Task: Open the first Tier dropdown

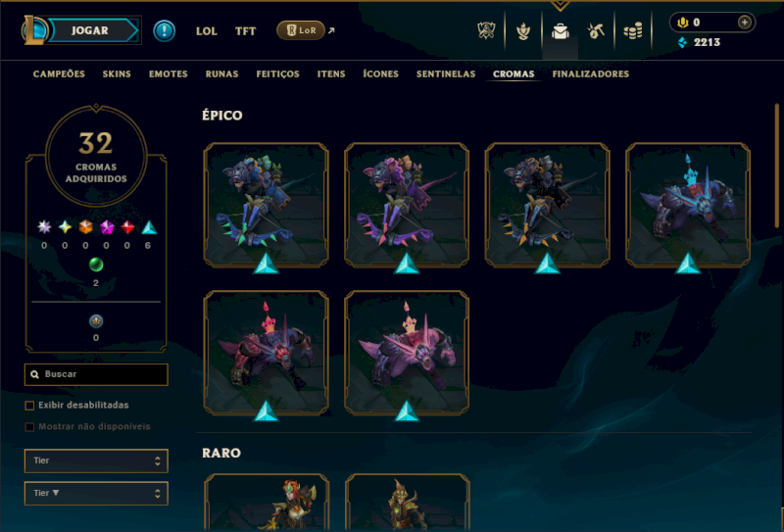Action: pyautogui.click(x=96, y=460)
